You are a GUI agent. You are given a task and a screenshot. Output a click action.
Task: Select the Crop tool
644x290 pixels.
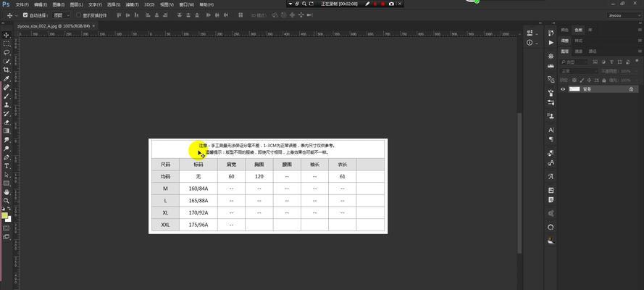(7, 70)
